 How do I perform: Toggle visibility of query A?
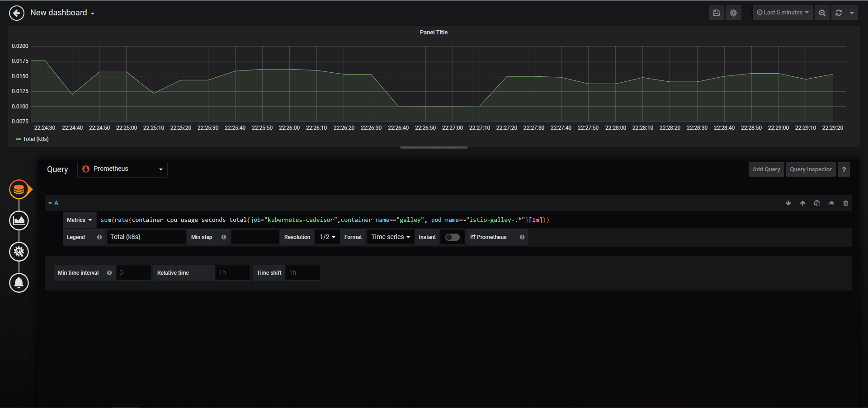[x=831, y=203]
